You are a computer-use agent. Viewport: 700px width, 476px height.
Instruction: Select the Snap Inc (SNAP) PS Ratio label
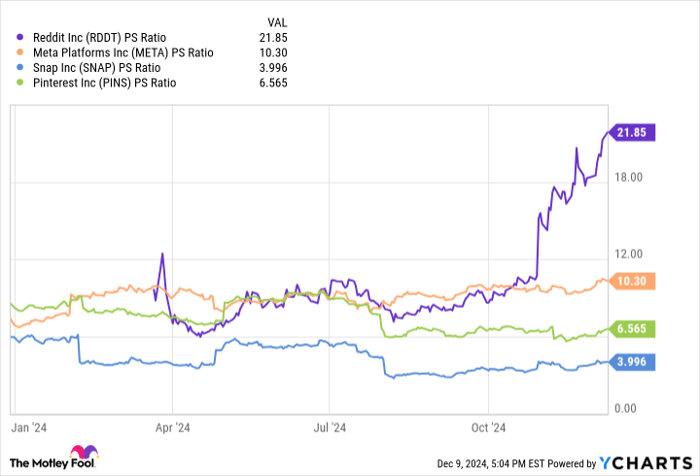click(x=97, y=67)
